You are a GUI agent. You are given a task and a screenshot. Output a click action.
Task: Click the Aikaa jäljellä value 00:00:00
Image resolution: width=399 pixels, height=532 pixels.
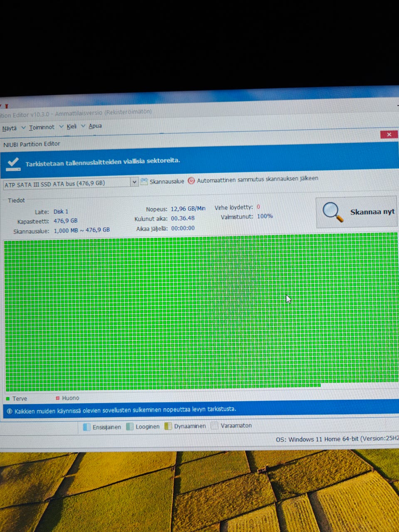pos(183,228)
